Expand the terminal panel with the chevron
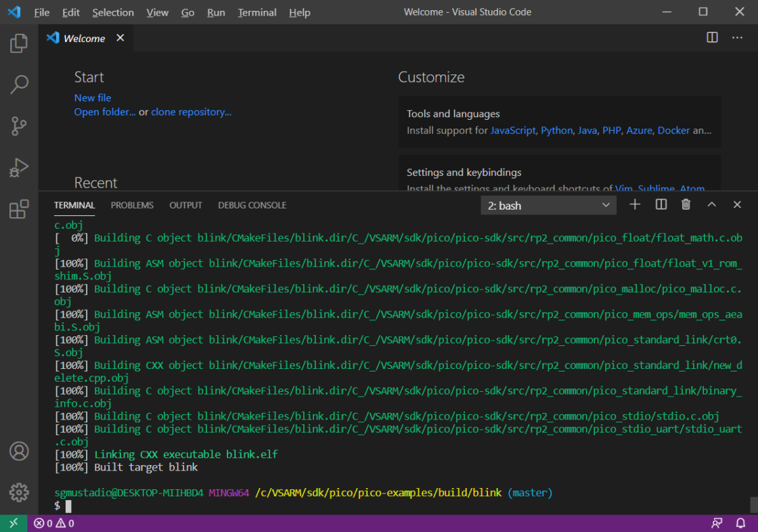The height and width of the screenshot is (532, 758). pyautogui.click(x=711, y=204)
